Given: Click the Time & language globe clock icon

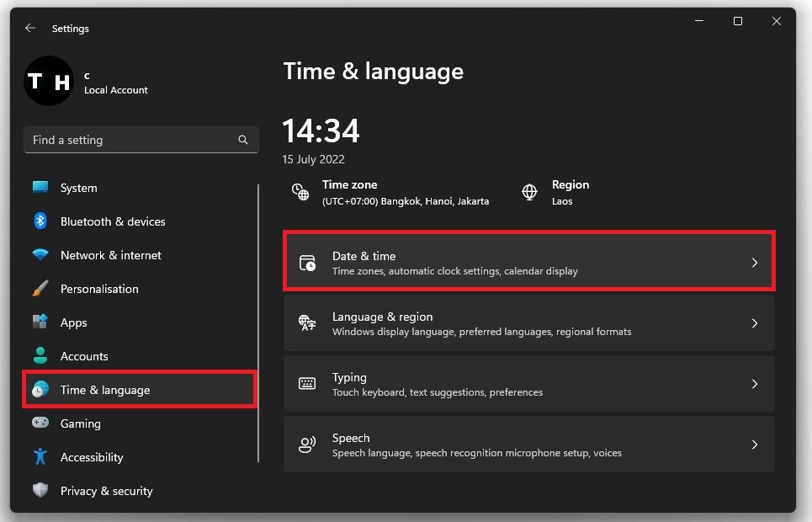Looking at the screenshot, I should coord(40,389).
